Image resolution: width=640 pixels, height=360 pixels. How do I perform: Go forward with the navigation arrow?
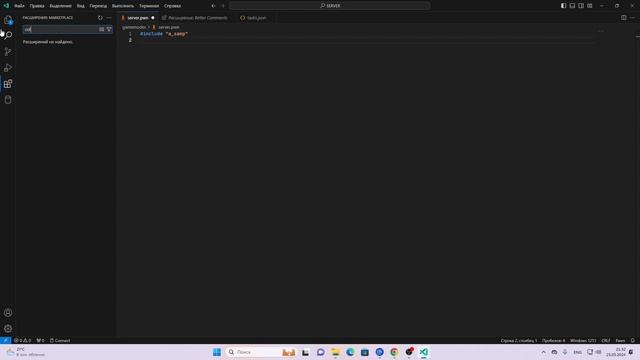click(x=223, y=6)
